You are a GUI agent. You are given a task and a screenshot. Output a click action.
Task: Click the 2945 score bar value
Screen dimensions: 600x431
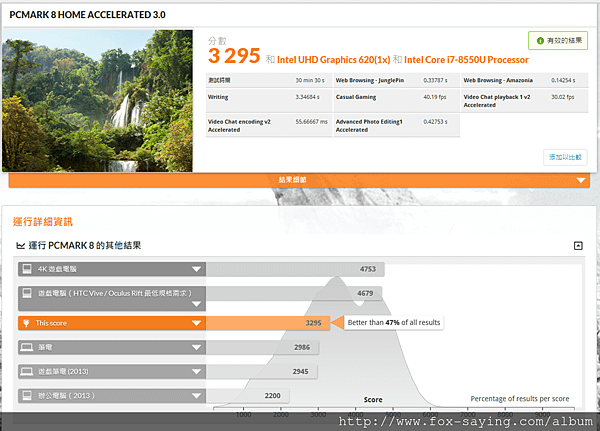[300, 371]
